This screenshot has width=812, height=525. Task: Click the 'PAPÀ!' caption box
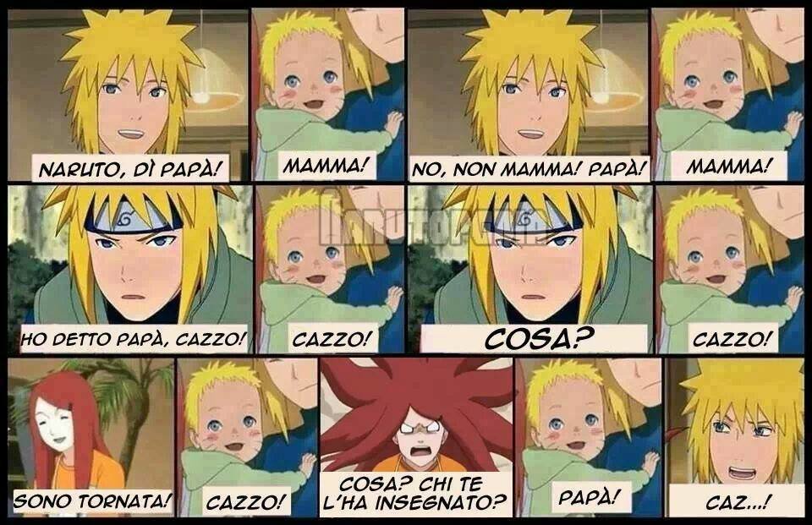[589, 498]
